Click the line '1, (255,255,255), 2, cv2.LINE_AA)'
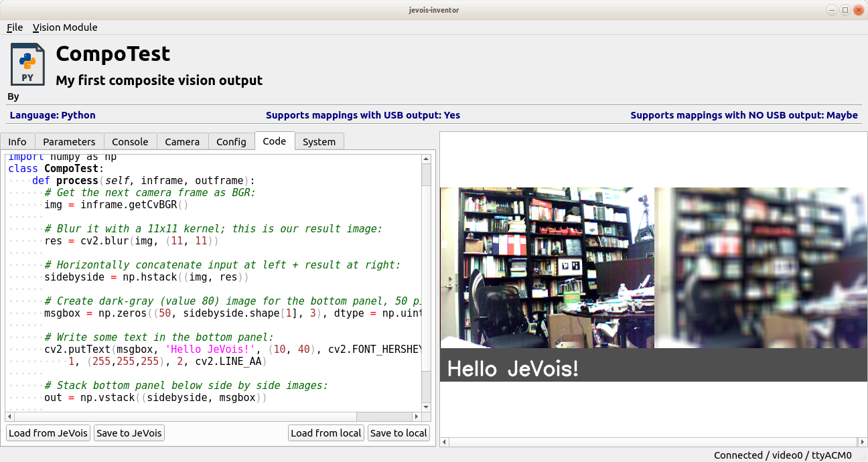The height and width of the screenshot is (462, 868). point(167,362)
